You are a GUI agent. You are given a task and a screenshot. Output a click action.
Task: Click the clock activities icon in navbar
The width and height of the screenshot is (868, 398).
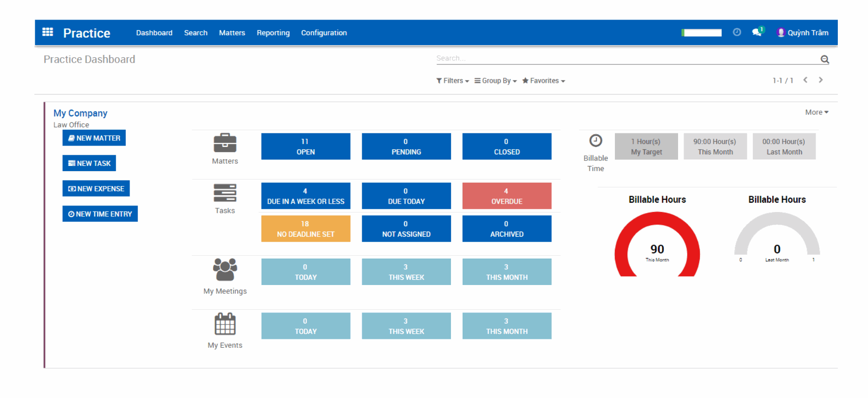737,32
